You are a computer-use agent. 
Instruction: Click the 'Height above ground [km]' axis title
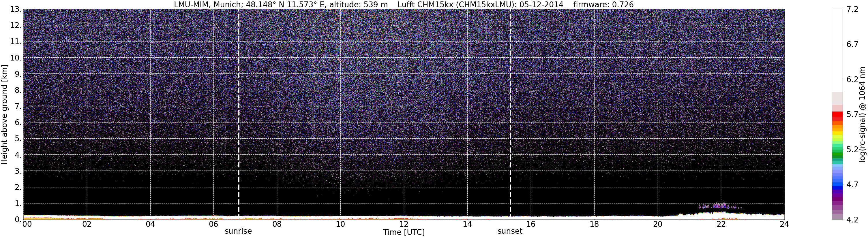[x=4, y=114]
